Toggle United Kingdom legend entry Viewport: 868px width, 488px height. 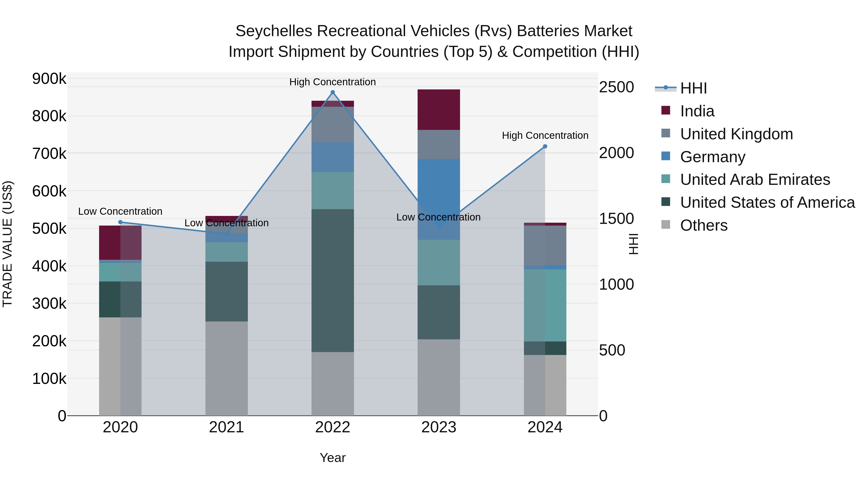click(x=727, y=134)
